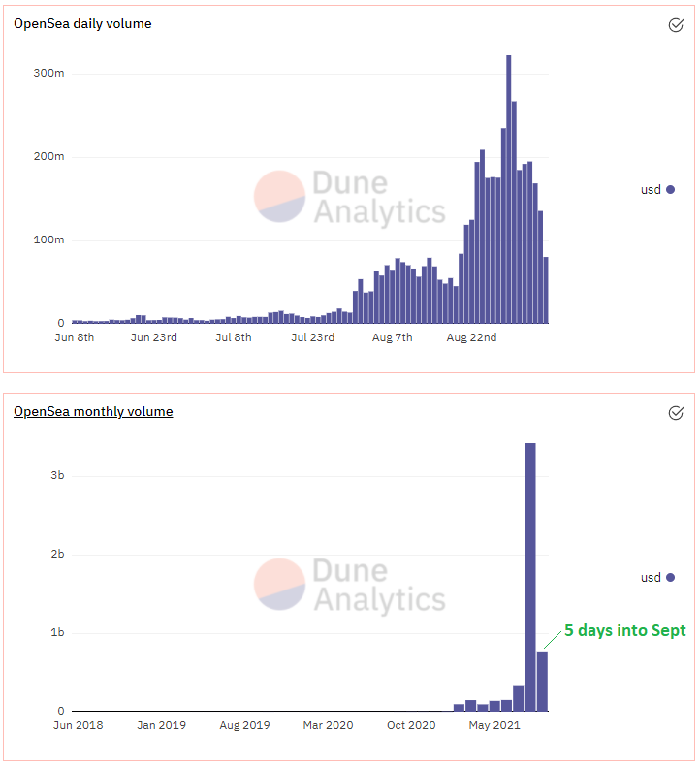Screen dimensions: 700x765
Task: Click the verified checkmark icon on the monthly volume chart
Action: click(x=676, y=413)
